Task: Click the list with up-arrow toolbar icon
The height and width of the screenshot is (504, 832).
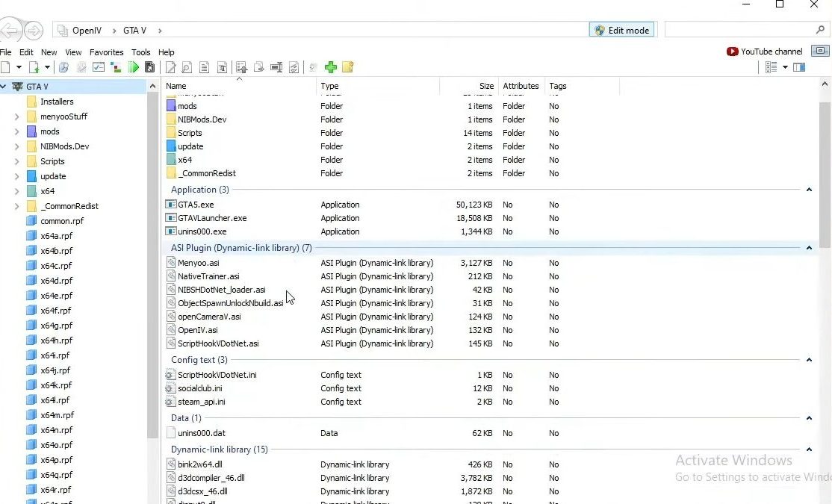Action: (242, 67)
